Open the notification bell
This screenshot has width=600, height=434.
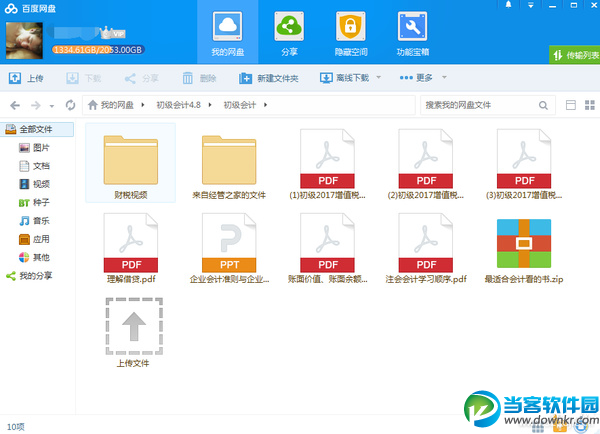[x=509, y=5]
